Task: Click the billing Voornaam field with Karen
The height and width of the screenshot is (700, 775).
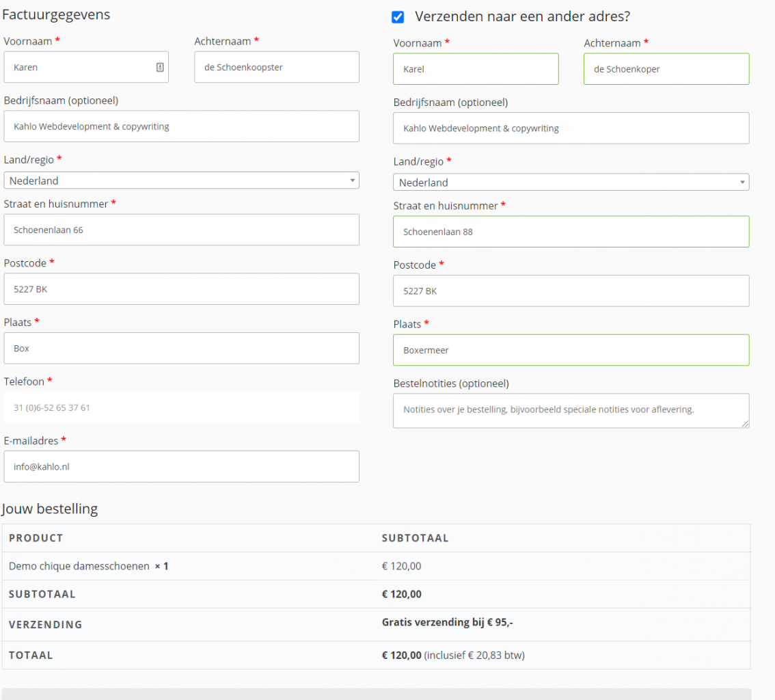Action: [82, 67]
